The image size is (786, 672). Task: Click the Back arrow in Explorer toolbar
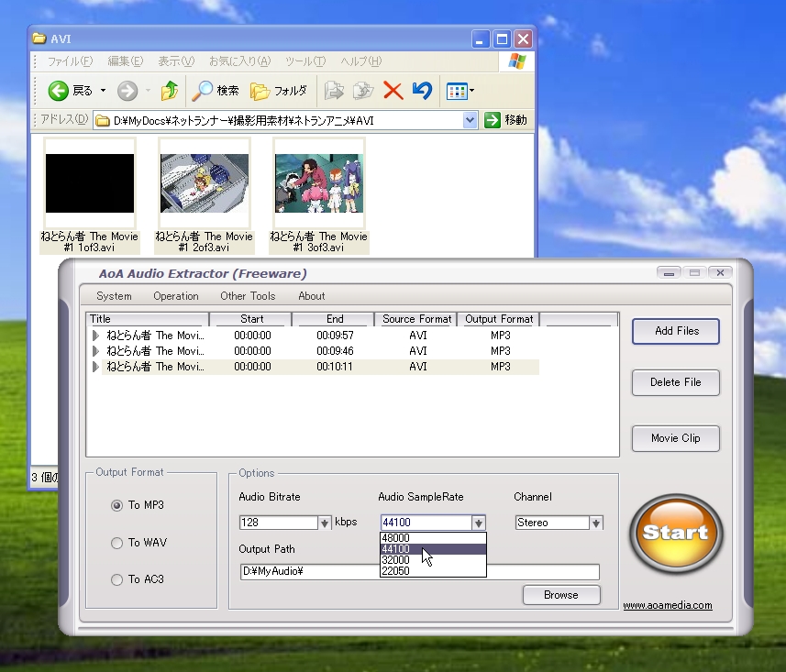pyautogui.click(x=58, y=91)
